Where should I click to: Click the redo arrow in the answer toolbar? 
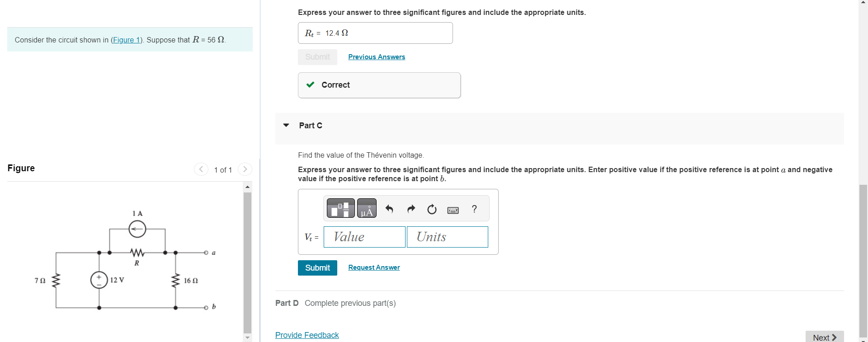(x=410, y=208)
